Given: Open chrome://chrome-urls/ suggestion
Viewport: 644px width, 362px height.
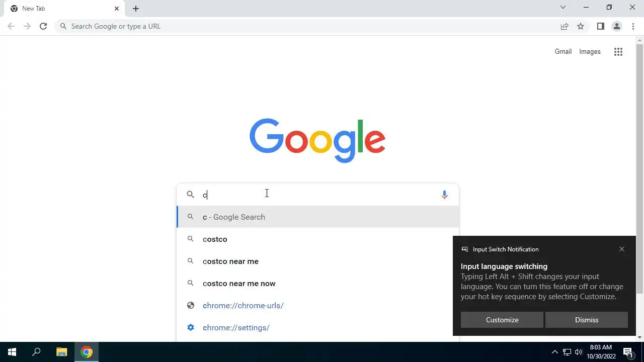Looking at the screenshot, I should (x=318, y=305).
